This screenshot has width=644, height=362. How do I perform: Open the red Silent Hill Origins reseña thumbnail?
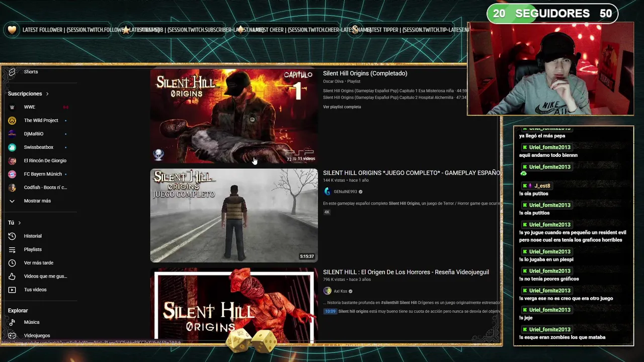pyautogui.click(x=234, y=305)
